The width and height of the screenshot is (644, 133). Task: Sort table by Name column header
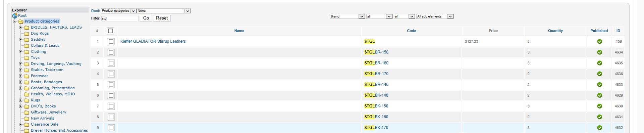click(x=239, y=31)
